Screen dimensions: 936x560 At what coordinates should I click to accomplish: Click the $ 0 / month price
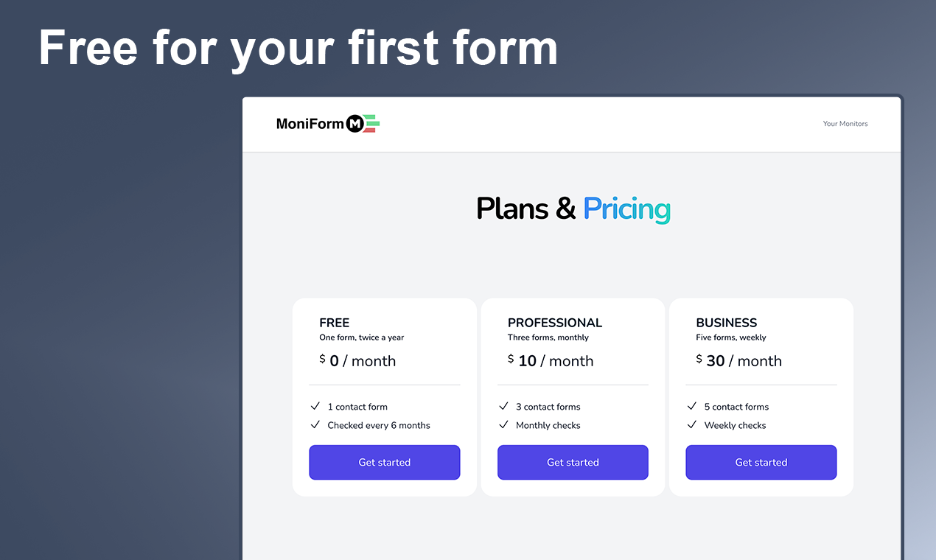point(357,360)
